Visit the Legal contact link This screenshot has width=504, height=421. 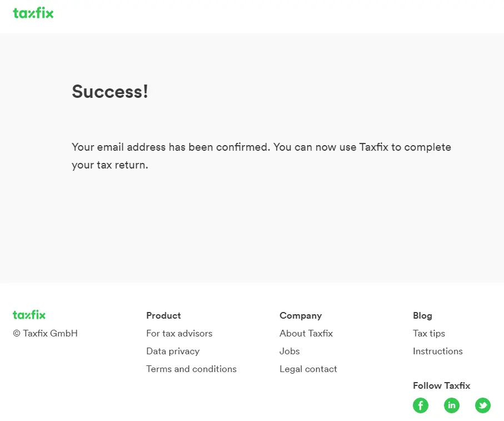tap(308, 369)
